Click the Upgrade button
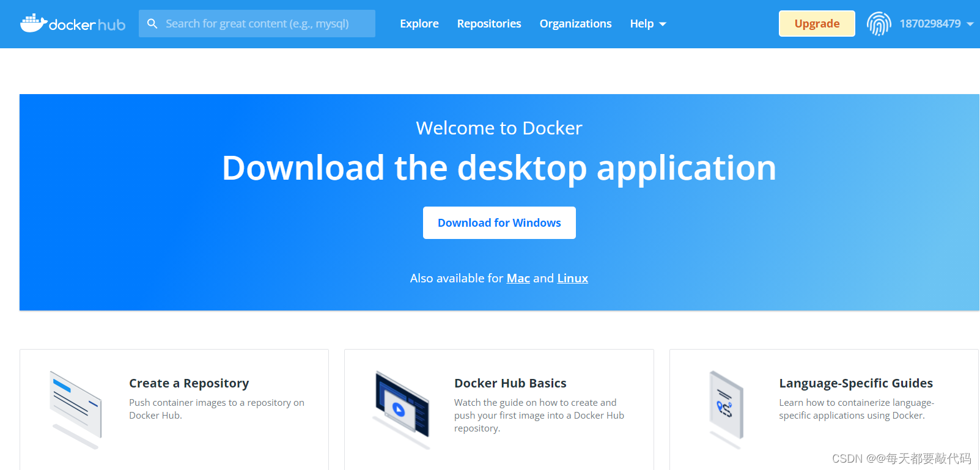Image resolution: width=980 pixels, height=470 pixels. (817, 24)
